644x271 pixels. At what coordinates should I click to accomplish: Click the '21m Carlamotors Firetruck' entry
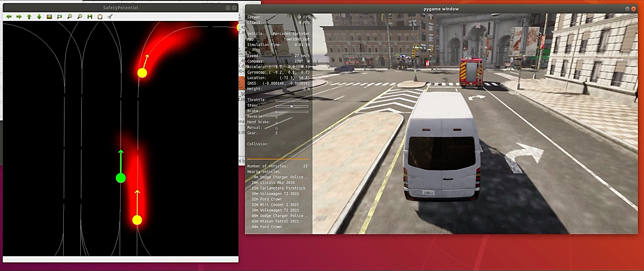[x=279, y=188]
